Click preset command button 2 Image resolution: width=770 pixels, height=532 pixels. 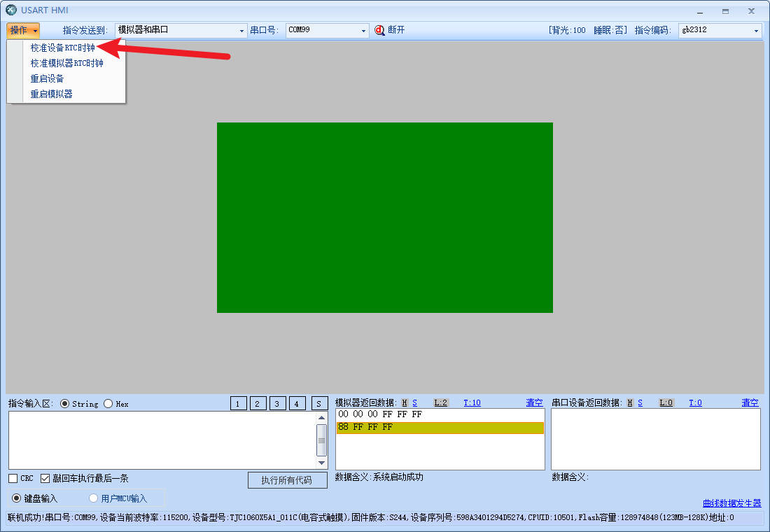[x=258, y=404]
